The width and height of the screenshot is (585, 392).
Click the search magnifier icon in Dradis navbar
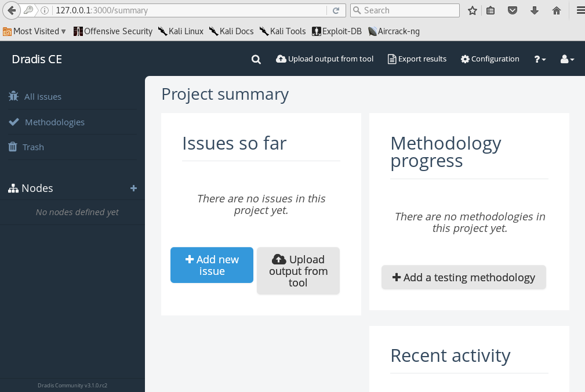pyautogui.click(x=256, y=59)
